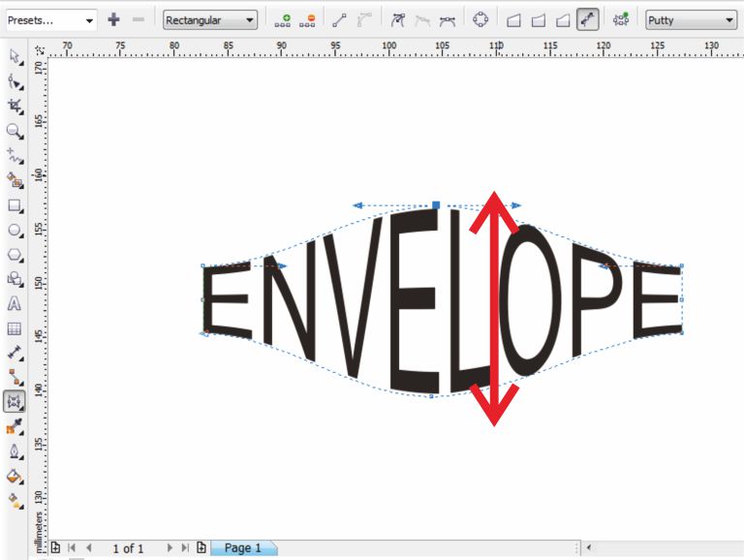Screen dimensions: 744x560
Task: Select the Polygon tool
Action: 15,255
